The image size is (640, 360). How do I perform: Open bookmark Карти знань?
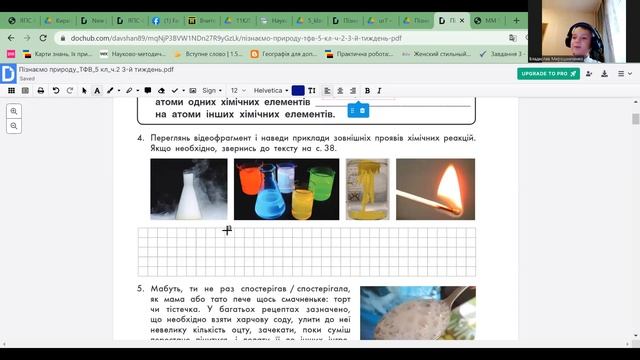58,54
